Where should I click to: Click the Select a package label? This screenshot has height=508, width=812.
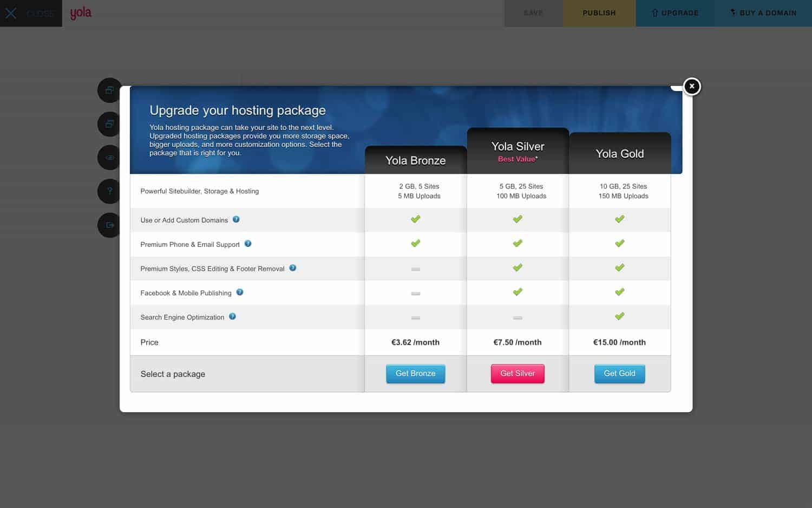pyautogui.click(x=173, y=374)
